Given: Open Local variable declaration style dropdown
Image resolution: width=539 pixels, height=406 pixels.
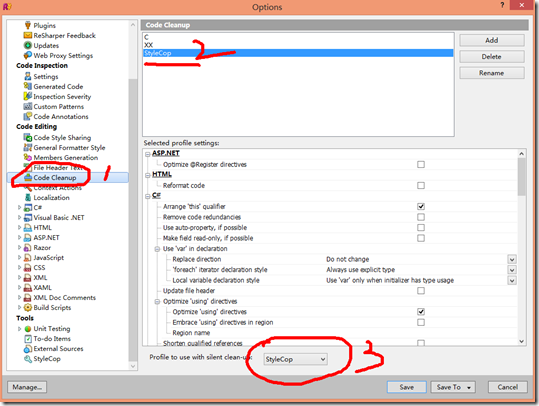Looking at the screenshot, I should (x=512, y=281).
